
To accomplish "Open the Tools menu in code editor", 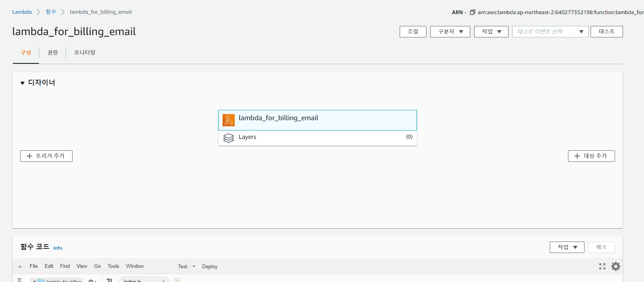I will (x=113, y=266).
